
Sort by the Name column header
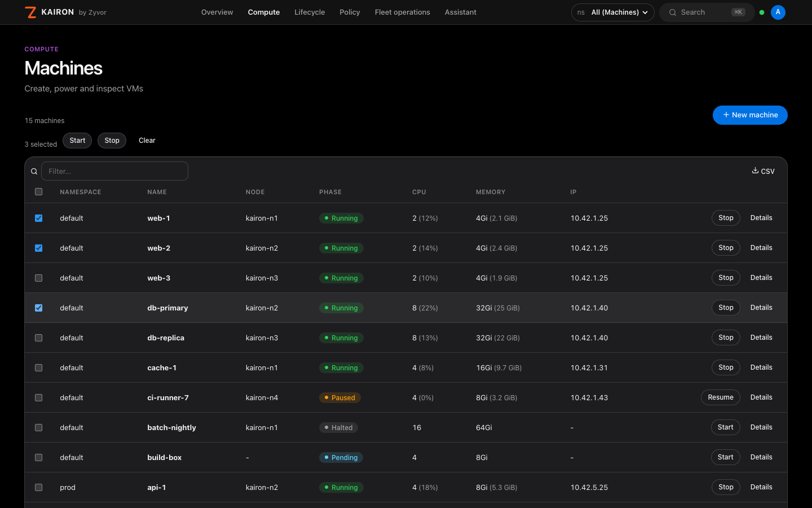pos(157,192)
